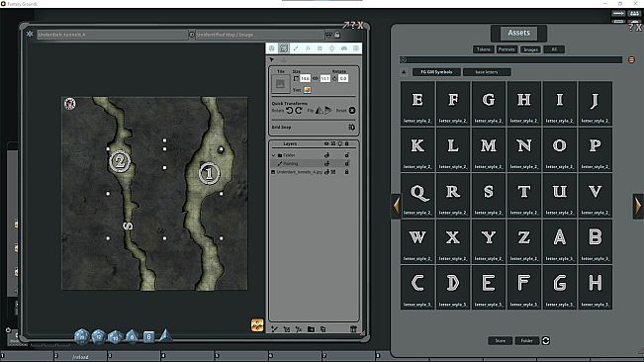Duplicate the selected layer
This screenshot has width=644, height=362.
coord(322,329)
